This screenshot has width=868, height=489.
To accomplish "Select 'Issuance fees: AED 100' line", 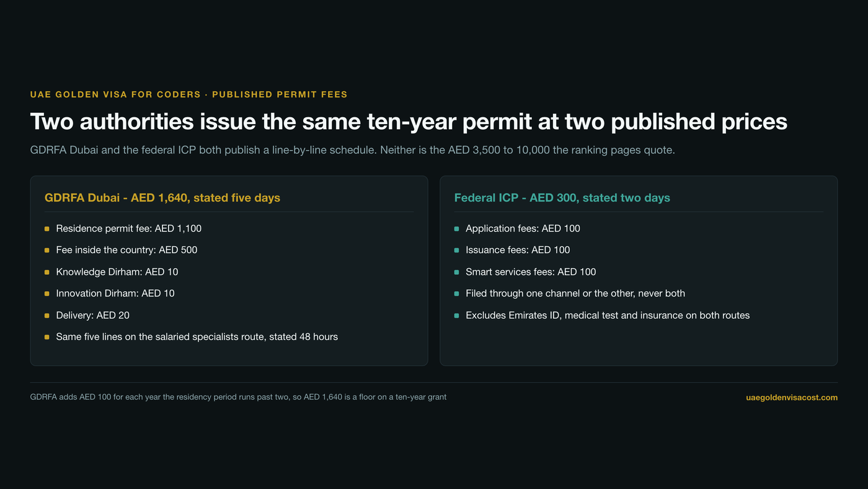I will tap(518, 250).
